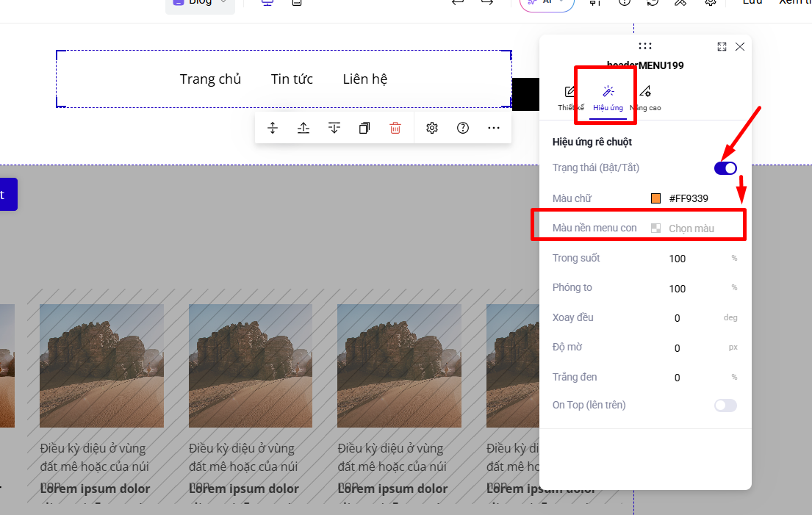Click the Liên hệ menu item
812x515 pixels.
pos(365,79)
